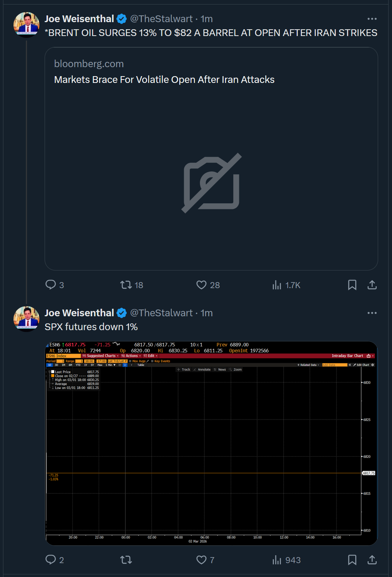Open the Bloomberg Markets Brace article card

[211, 159]
